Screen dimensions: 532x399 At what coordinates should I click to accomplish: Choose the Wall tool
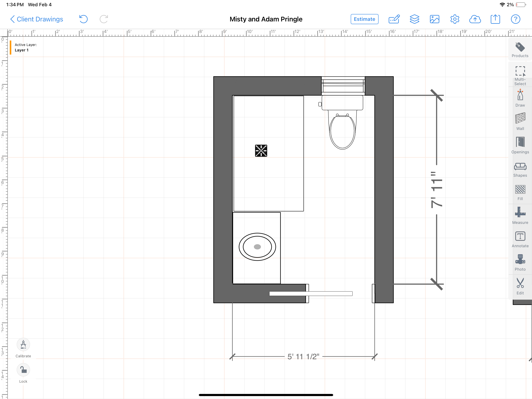click(520, 121)
